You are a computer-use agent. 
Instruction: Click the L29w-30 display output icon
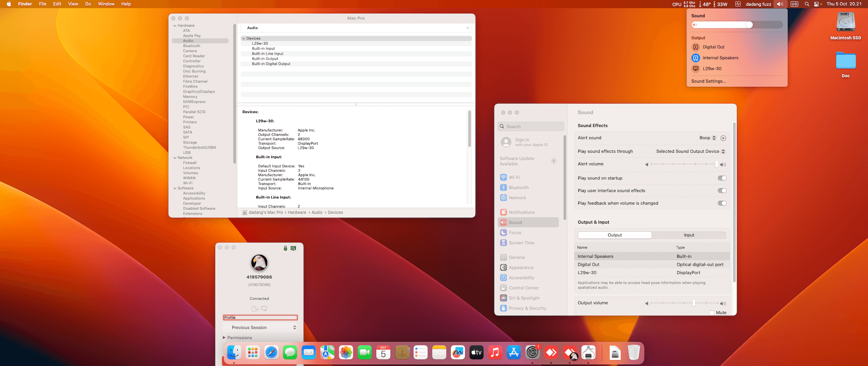pyautogui.click(x=696, y=69)
